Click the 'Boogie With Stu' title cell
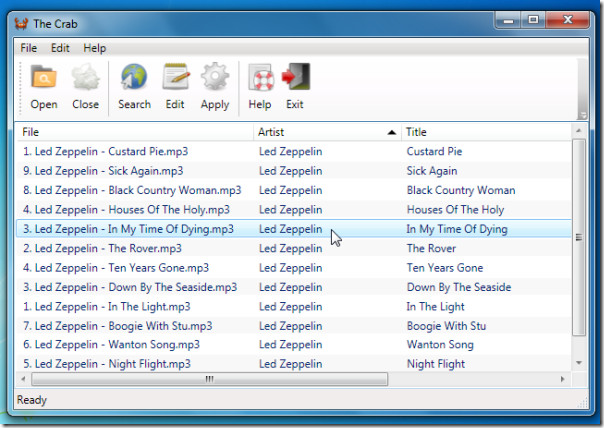 point(446,326)
